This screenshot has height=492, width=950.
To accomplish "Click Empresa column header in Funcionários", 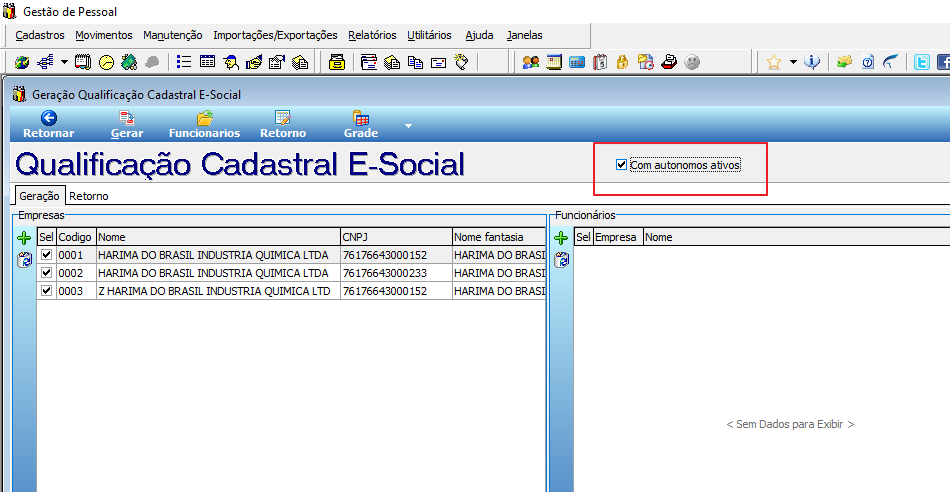I will pos(618,237).
